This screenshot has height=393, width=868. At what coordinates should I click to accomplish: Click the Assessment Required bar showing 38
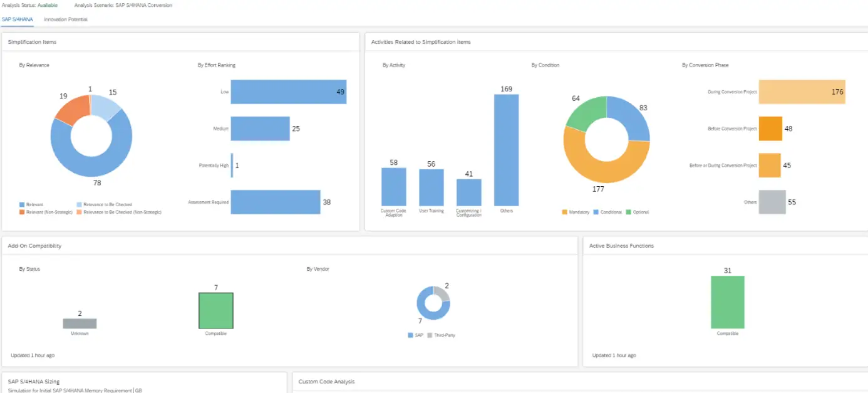(x=276, y=202)
